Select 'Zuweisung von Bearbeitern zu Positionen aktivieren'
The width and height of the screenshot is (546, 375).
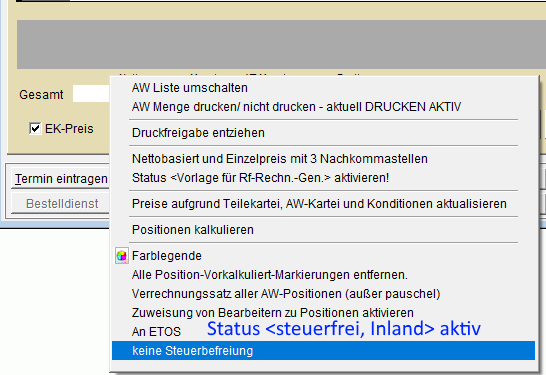tap(323, 313)
